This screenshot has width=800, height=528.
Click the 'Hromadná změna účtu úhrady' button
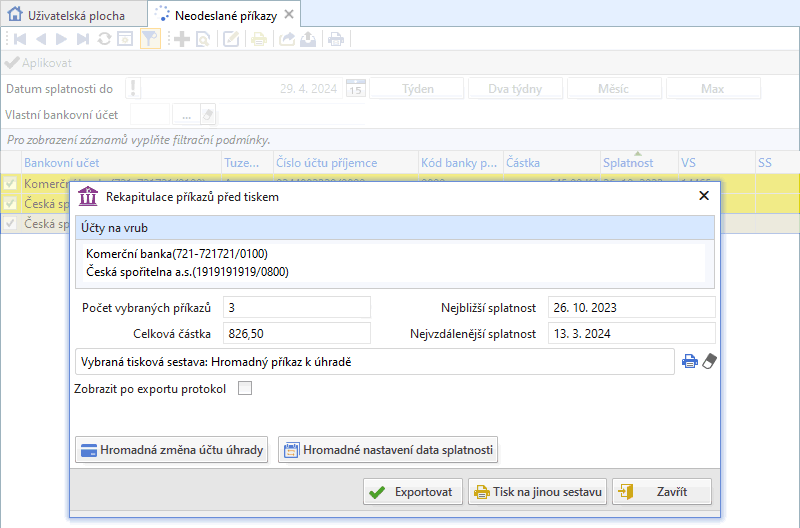pyautogui.click(x=171, y=450)
